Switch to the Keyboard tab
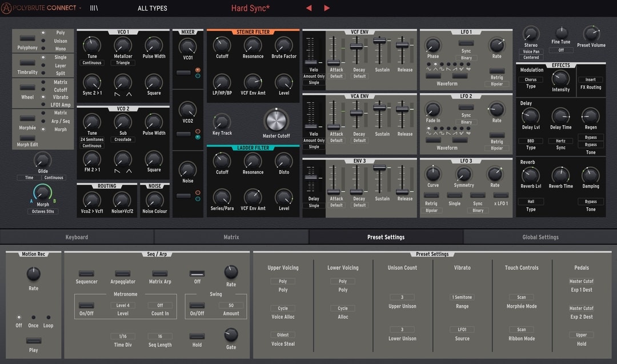617x364 pixels. tap(77, 237)
